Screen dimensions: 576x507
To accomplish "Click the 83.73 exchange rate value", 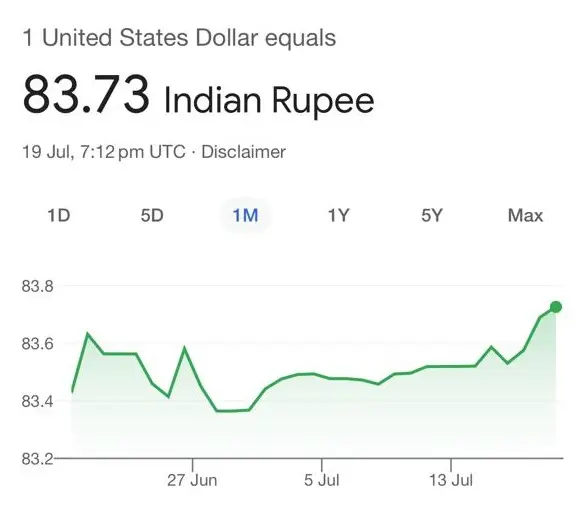I will pyautogui.click(x=86, y=94).
